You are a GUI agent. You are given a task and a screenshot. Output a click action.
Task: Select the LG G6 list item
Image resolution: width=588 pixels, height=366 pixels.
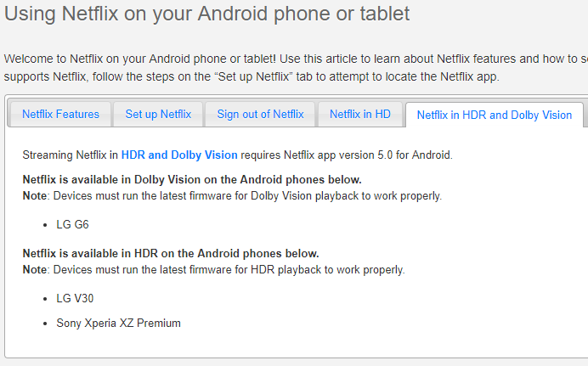72,225
